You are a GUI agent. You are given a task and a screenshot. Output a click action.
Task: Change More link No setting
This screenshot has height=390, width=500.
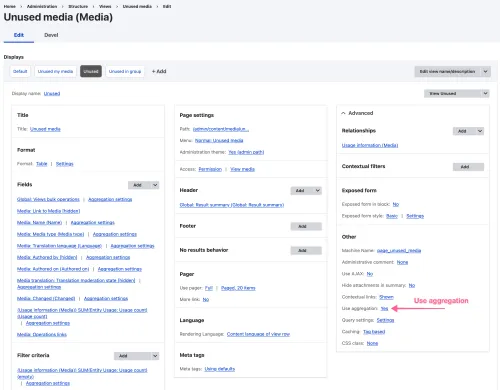[206, 299]
